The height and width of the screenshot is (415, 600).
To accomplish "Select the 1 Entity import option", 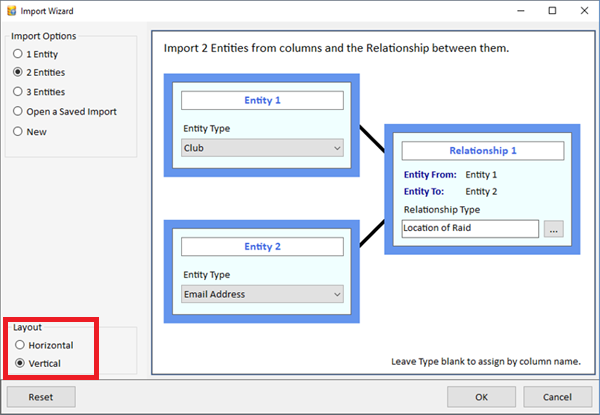I will click(35, 54).
